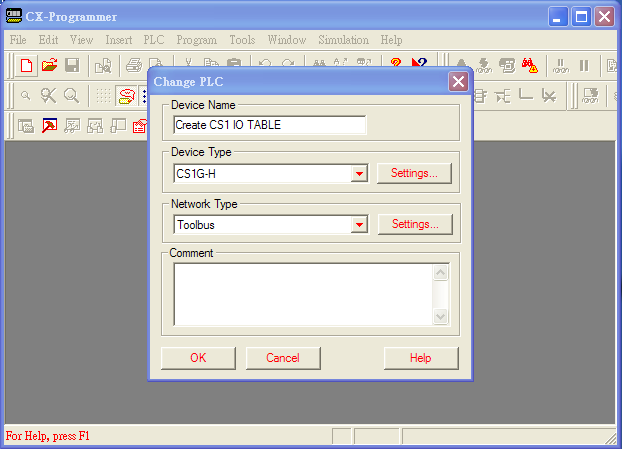The width and height of the screenshot is (622, 449).
Task: Click Help button in Change PLC dialog
Action: pos(421,358)
